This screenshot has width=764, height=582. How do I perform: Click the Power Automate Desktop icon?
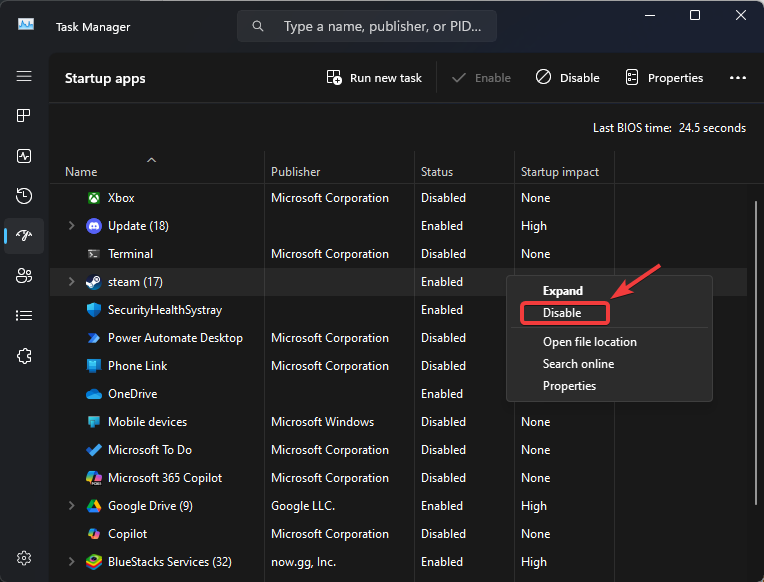pyautogui.click(x=94, y=338)
